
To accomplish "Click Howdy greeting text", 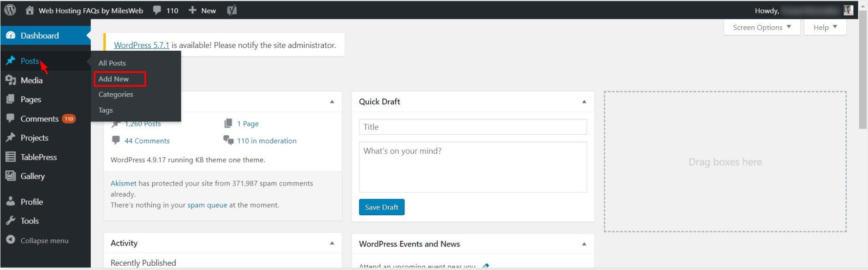I will 767,11.
